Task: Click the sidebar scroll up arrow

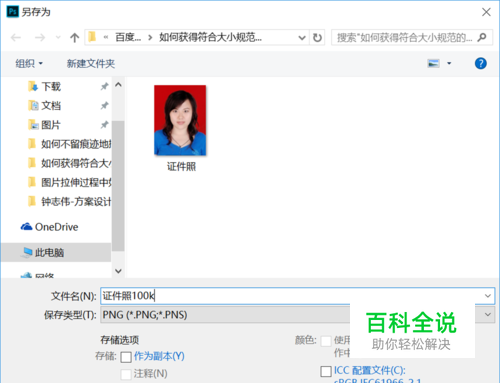Action: click(x=118, y=85)
